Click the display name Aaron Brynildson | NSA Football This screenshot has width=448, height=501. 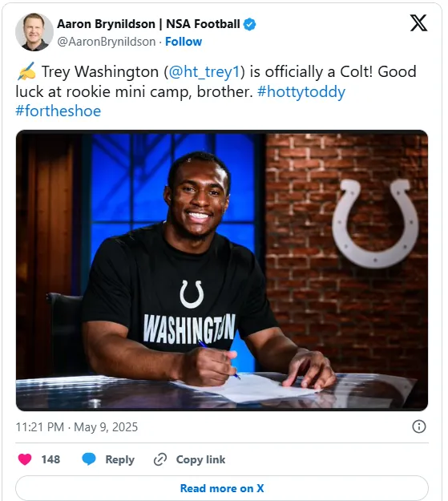(148, 24)
